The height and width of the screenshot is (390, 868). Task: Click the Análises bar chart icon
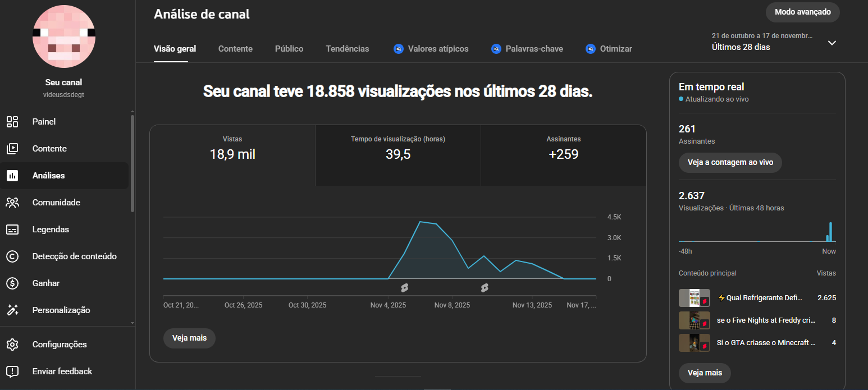click(12, 176)
